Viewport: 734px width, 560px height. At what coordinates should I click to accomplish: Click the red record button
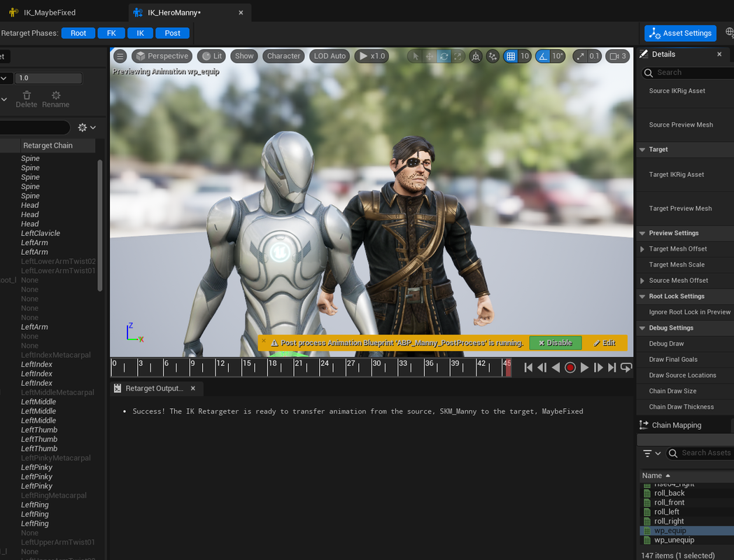pyautogui.click(x=570, y=367)
